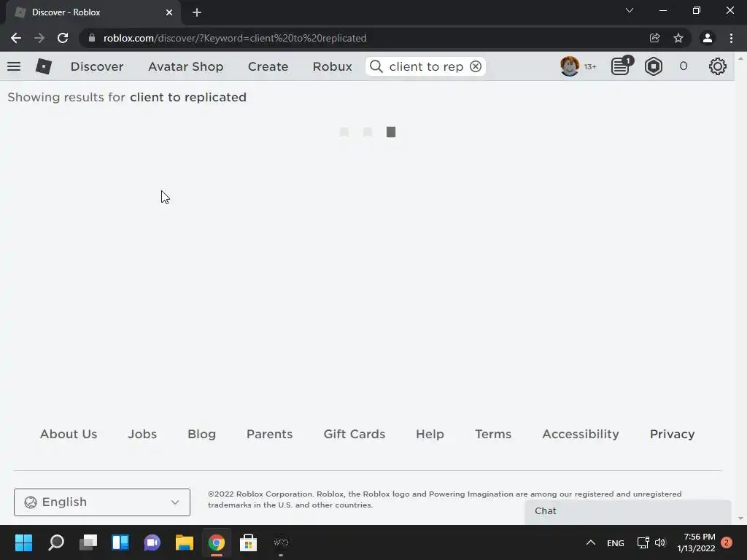
Task: Open the Accessibility link
Action: [581, 434]
